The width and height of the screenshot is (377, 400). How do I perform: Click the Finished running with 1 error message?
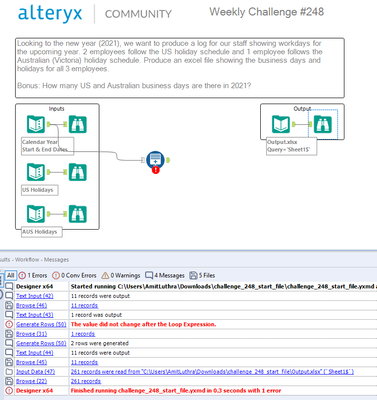(176, 390)
